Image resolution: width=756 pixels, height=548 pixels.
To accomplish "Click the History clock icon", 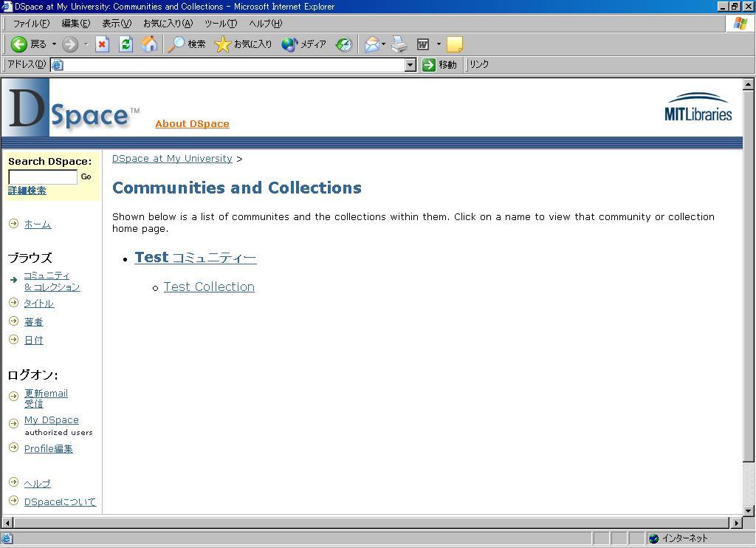I will pyautogui.click(x=344, y=44).
